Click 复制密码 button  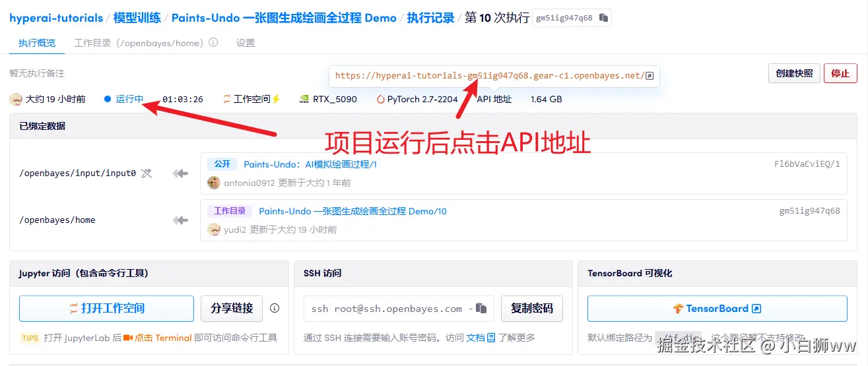pos(532,308)
